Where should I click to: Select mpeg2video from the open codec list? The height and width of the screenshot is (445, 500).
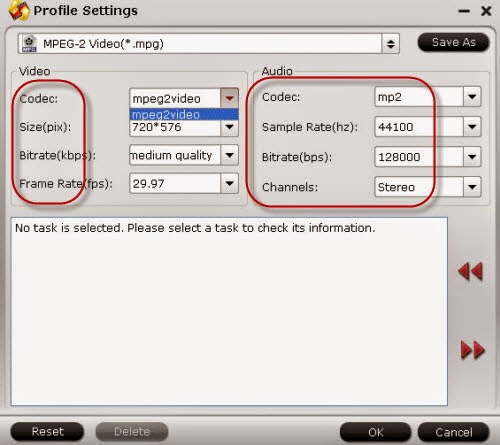point(184,115)
